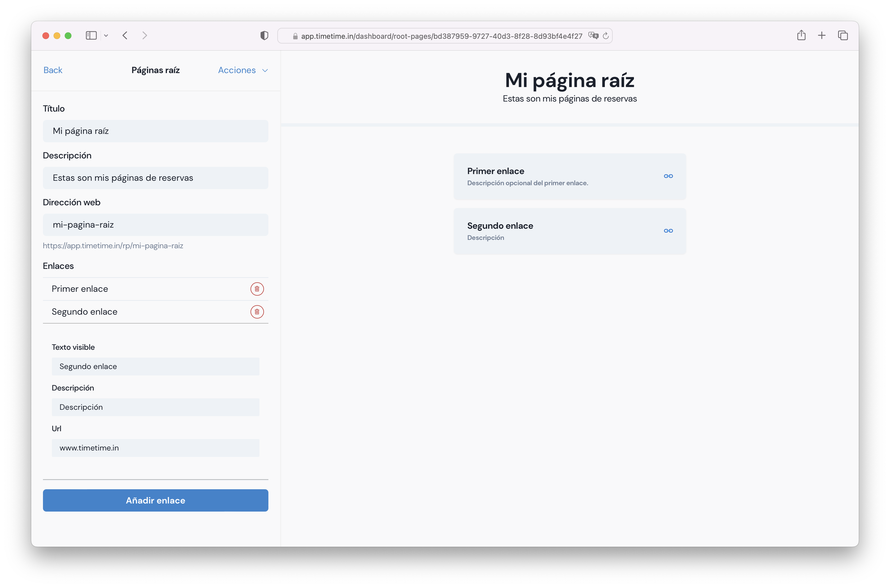Viewport: 890px width, 588px height.
Task: Open a new browser tab
Action: pos(821,36)
